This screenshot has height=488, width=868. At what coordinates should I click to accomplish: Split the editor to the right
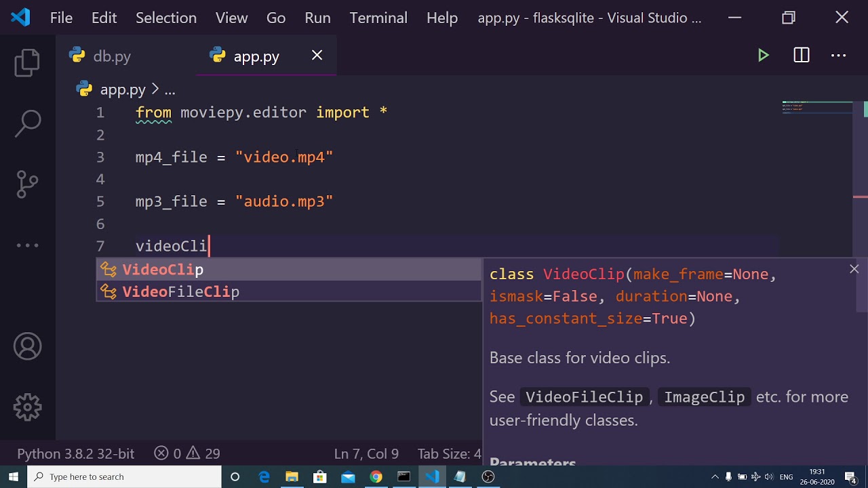click(801, 56)
